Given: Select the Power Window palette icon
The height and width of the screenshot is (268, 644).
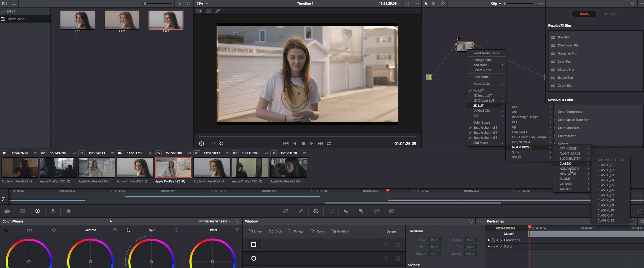Looking at the screenshot, I should [316, 211].
